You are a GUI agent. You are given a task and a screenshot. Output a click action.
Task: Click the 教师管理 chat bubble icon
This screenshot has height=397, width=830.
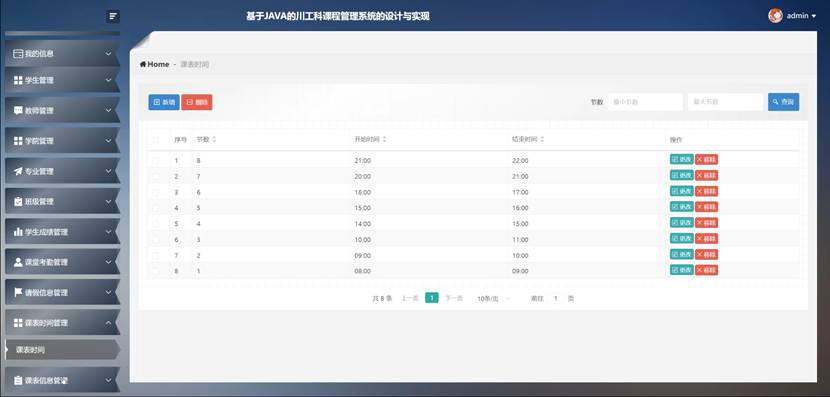(18, 111)
